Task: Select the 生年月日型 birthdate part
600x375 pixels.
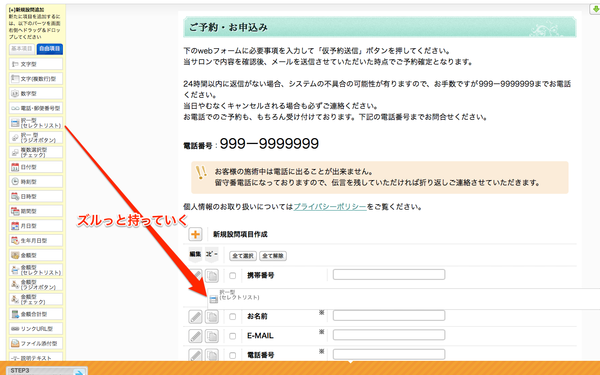Action: click(x=36, y=241)
